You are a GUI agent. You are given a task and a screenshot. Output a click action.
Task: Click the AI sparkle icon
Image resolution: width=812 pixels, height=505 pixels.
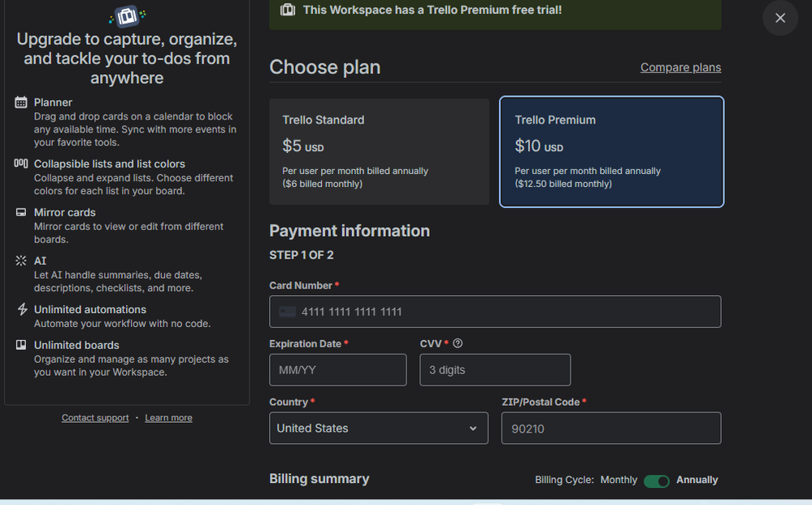21,261
